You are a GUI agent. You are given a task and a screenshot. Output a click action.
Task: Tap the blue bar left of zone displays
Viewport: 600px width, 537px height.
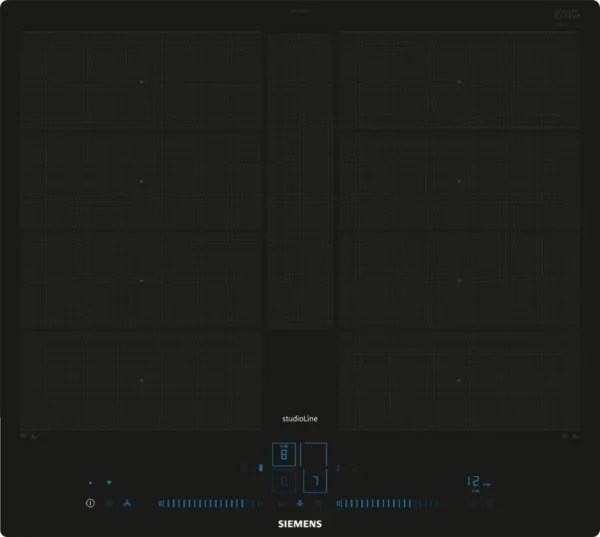[x=261, y=467]
